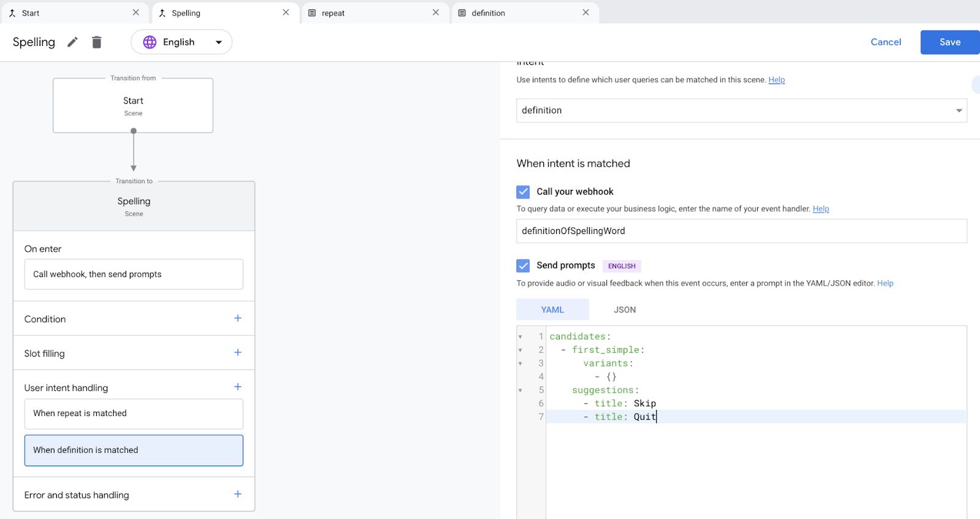Screen dimensions: 980x519
Task: Click the webhook handler name input field
Action: (741, 231)
